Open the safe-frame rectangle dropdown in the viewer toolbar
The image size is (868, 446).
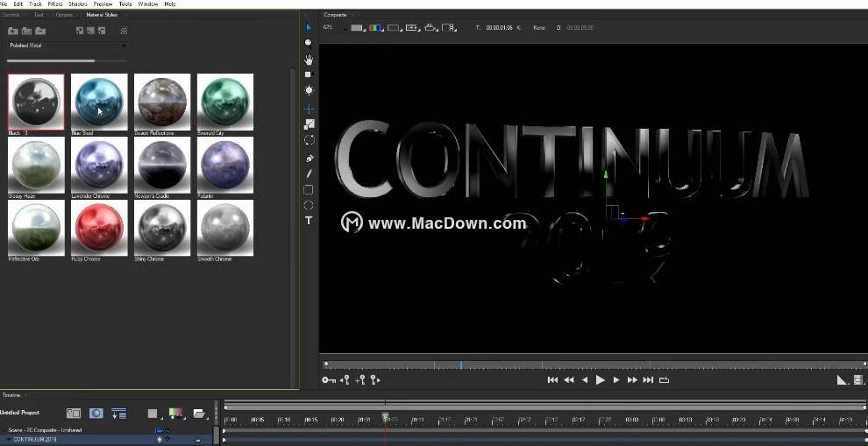(395, 28)
